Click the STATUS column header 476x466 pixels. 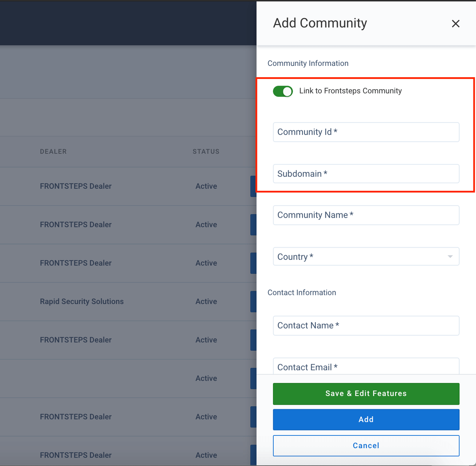coord(206,151)
